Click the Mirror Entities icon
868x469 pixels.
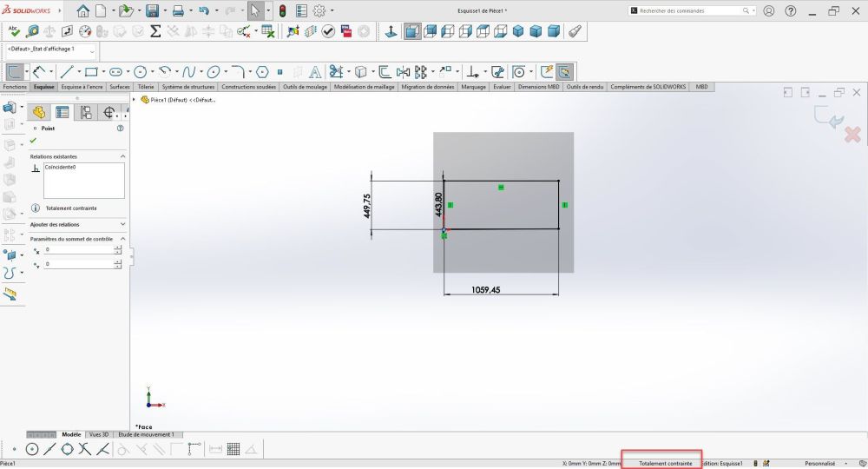403,71
